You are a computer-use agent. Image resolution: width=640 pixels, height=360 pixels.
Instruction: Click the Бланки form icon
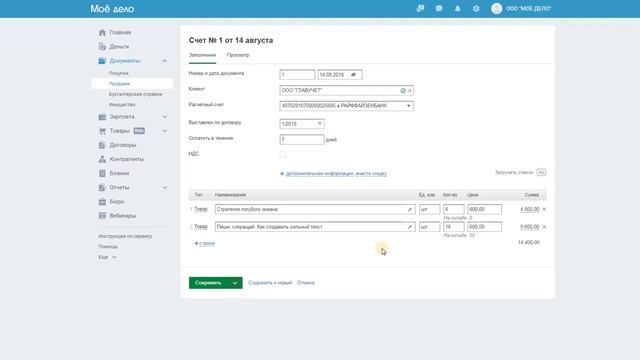(102, 173)
